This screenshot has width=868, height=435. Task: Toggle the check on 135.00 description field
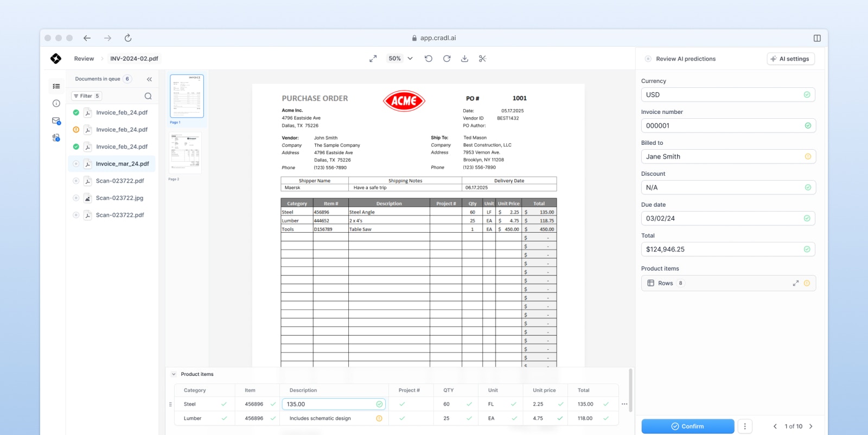click(379, 404)
